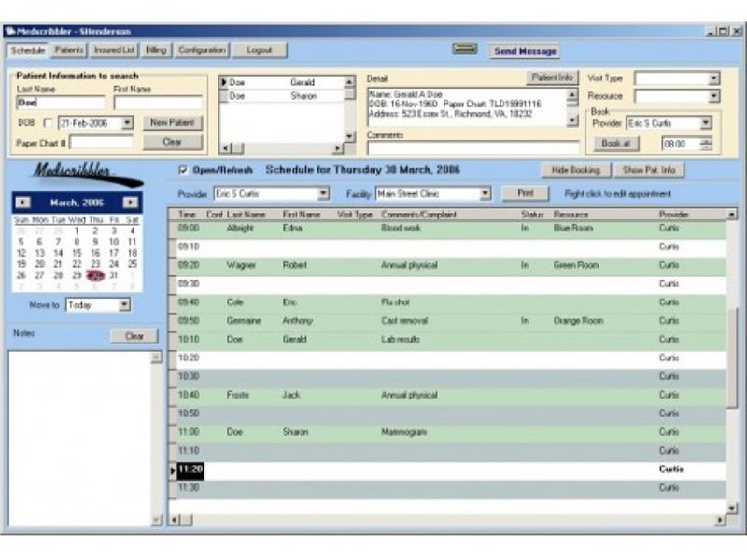
Task: Click the Hide Booking button
Action: [x=575, y=170]
